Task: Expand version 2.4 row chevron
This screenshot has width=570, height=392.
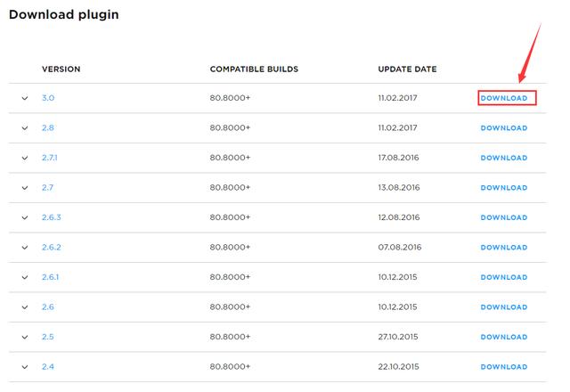Action: pyautogui.click(x=25, y=367)
